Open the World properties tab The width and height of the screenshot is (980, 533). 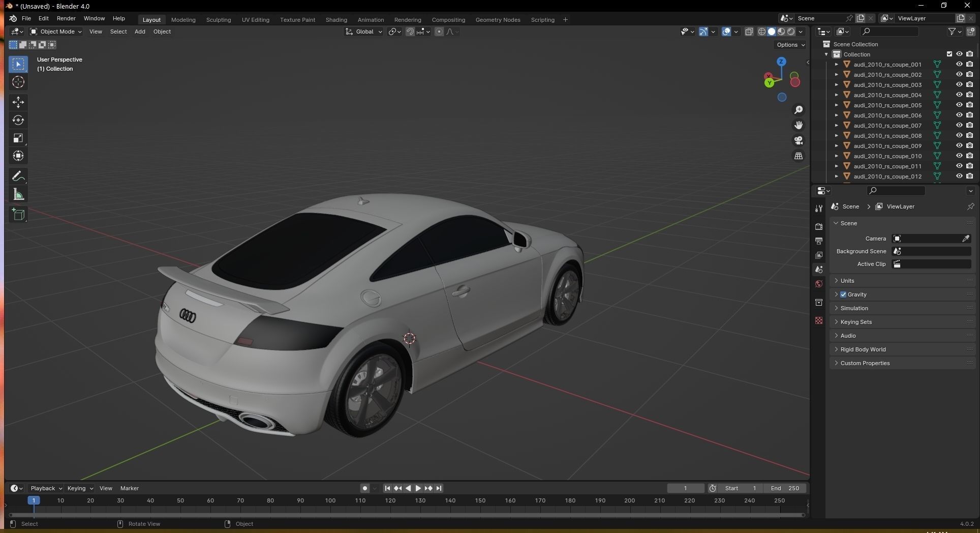[819, 284]
